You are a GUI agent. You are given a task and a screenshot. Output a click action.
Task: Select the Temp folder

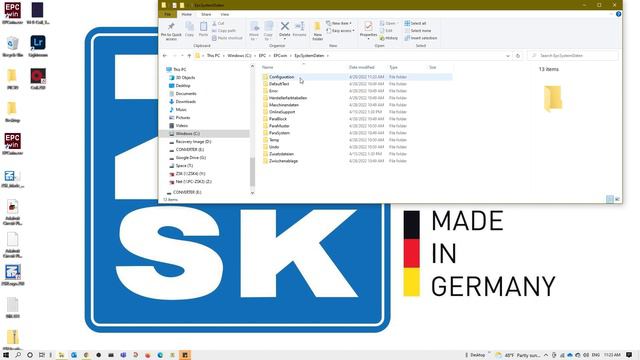(x=274, y=140)
